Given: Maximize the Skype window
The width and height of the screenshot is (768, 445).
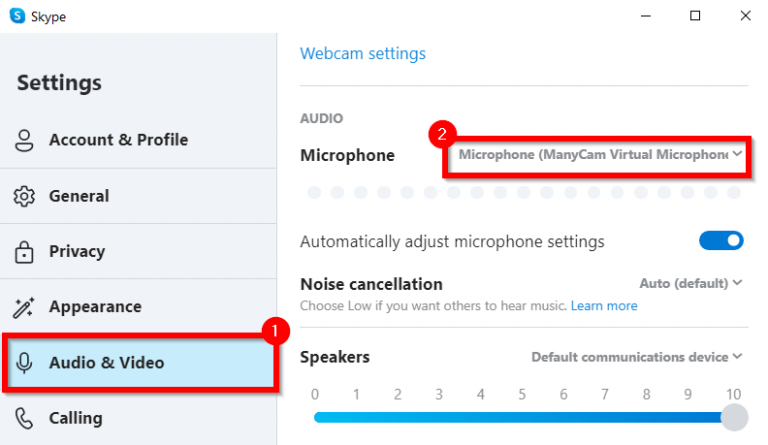Looking at the screenshot, I should pos(695,16).
